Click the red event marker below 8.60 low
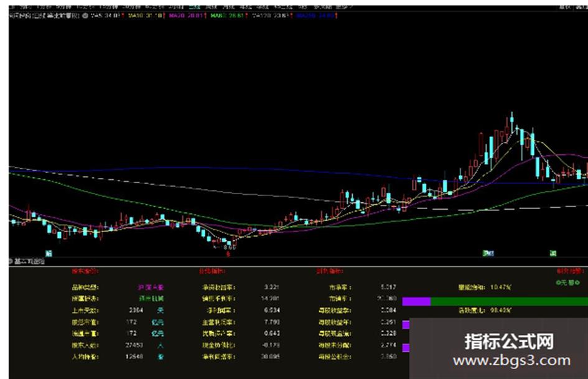 (x=228, y=254)
